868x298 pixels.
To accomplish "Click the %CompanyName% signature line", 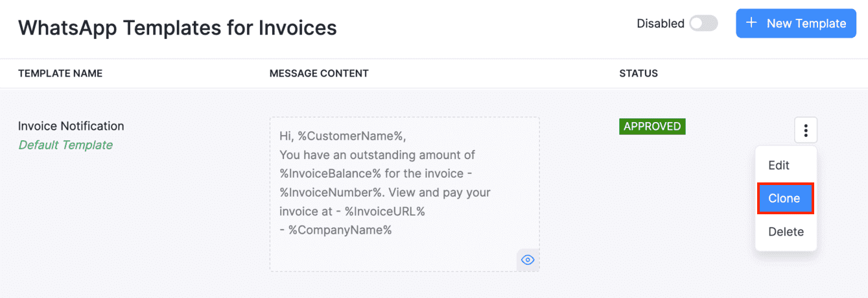I will pyautogui.click(x=336, y=230).
